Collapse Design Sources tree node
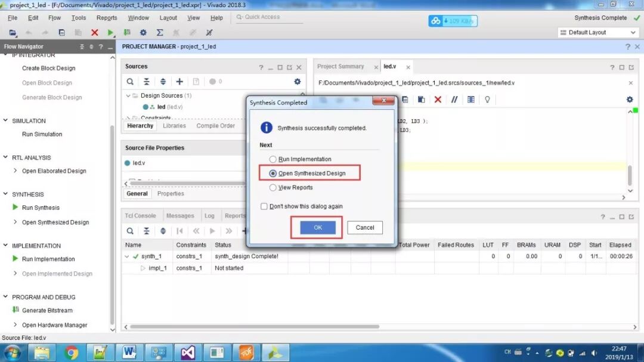This screenshot has width=644, height=362. (128, 95)
